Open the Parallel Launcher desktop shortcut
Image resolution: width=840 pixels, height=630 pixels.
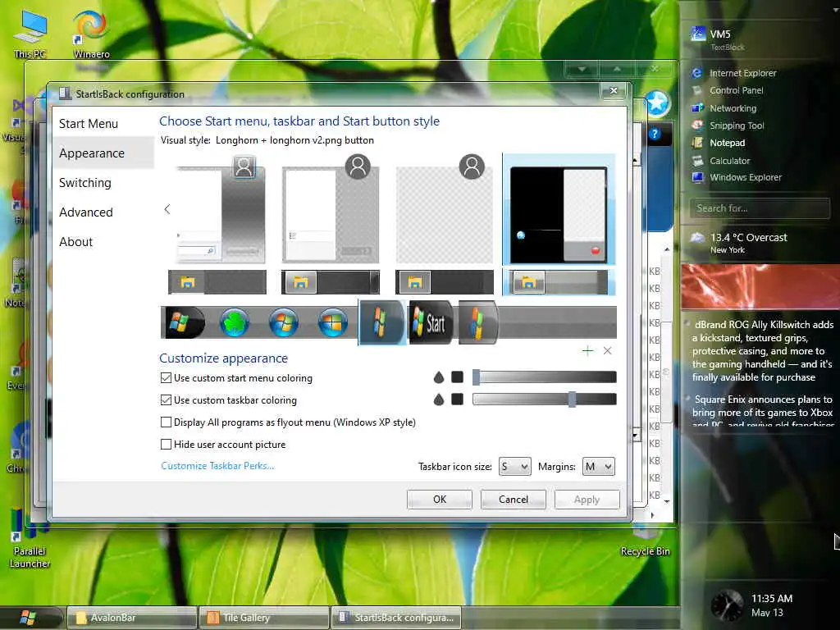30,537
